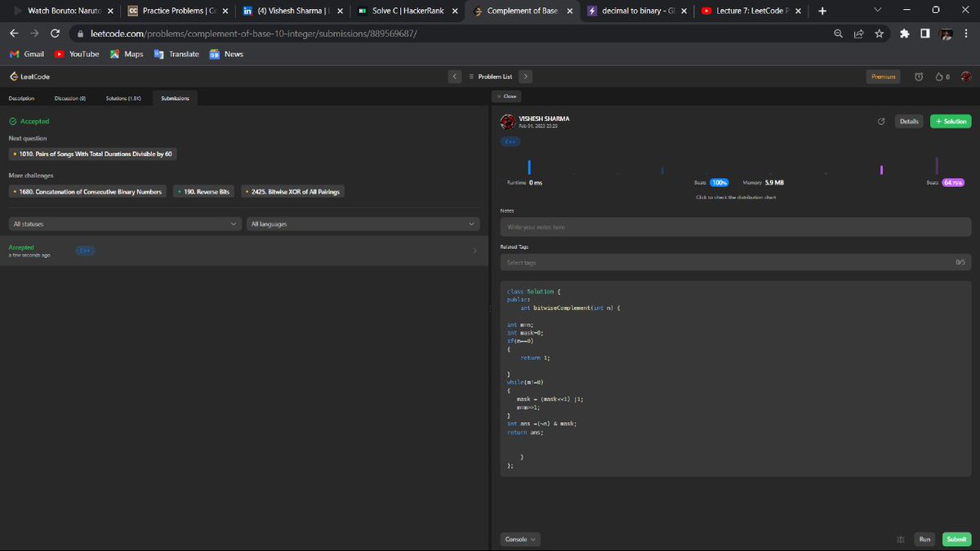Click the LeetCode logo
Viewport: 980px width, 551px height.
(x=29, y=77)
